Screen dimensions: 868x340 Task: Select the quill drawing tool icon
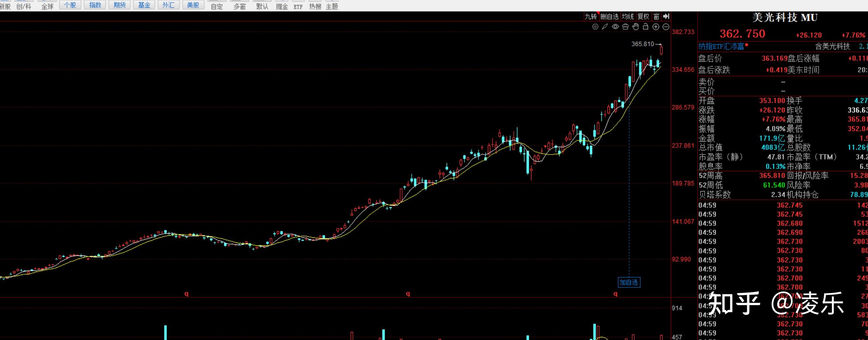coord(605,27)
